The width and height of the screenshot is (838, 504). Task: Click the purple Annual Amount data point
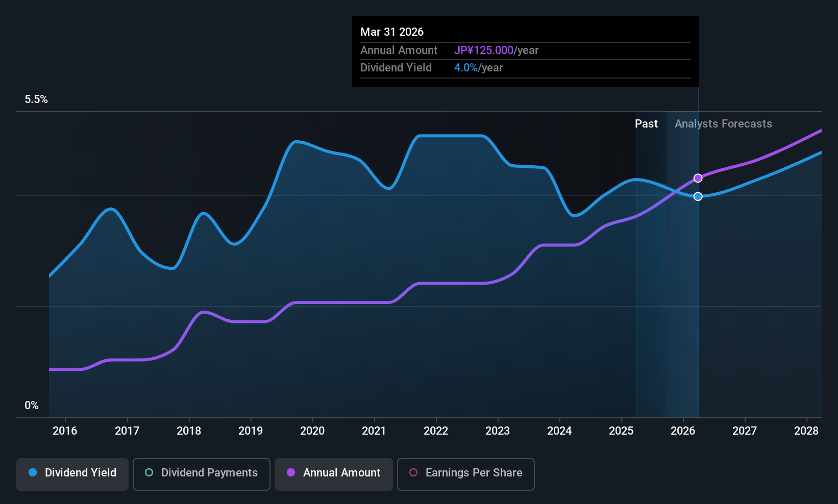[698, 178]
